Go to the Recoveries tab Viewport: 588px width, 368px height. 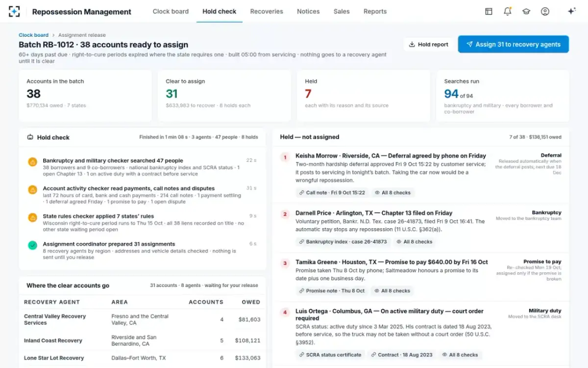pyautogui.click(x=267, y=11)
